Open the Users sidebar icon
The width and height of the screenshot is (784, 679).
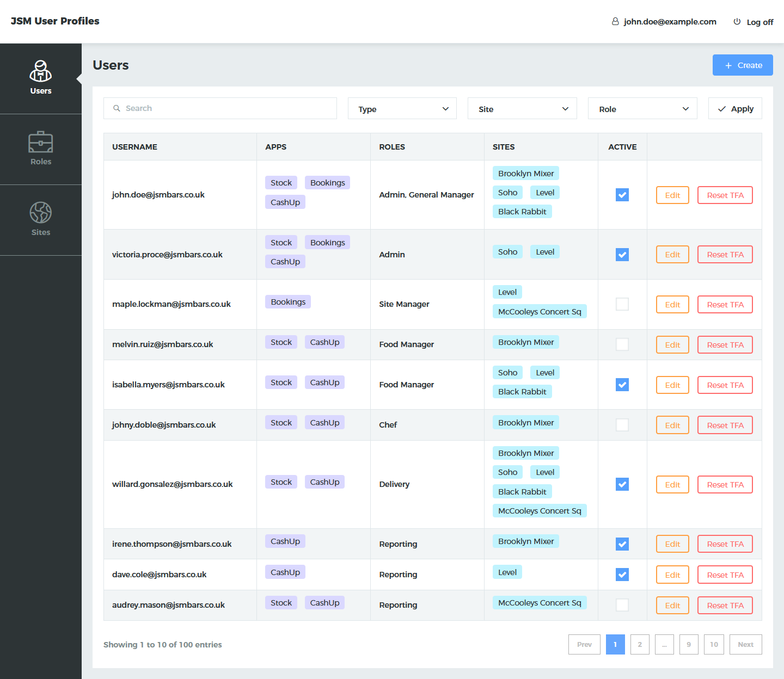pos(41,72)
